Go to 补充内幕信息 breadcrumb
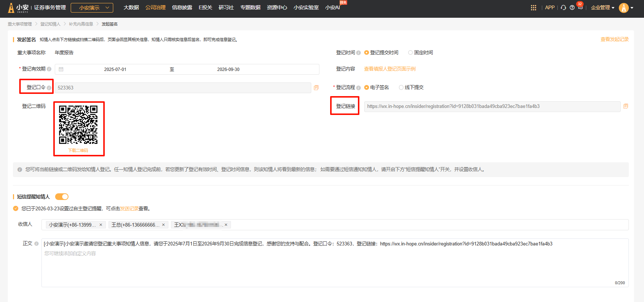644x302 pixels. tap(81, 24)
